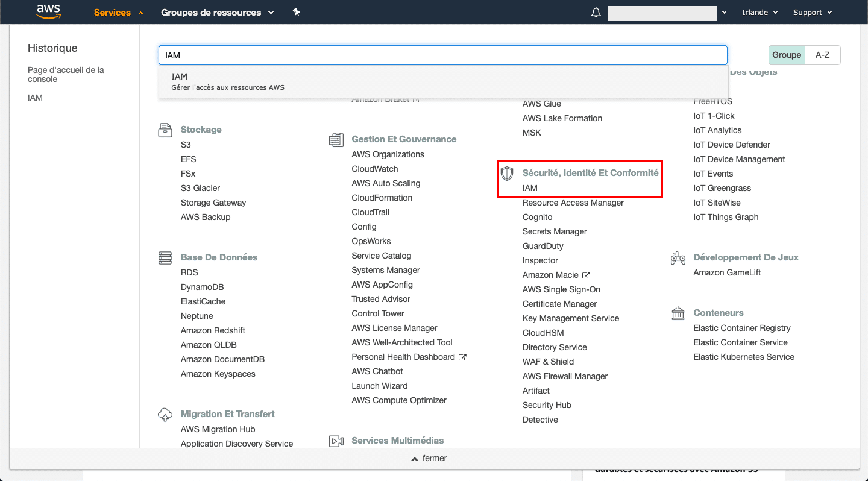Open AWS Single Sign-On
Viewport: 868px width, 481px height.
[x=561, y=289]
